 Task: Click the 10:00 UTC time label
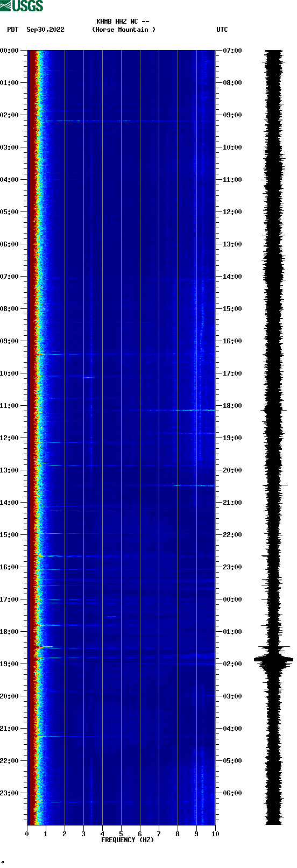pyautogui.click(x=232, y=147)
